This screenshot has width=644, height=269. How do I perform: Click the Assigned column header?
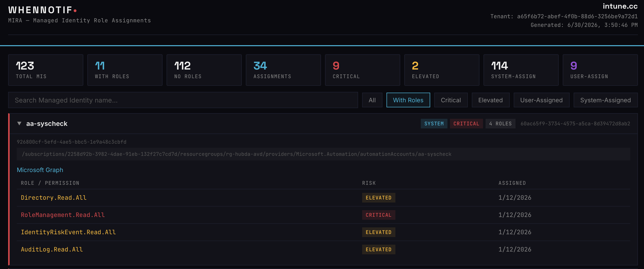coord(512,183)
